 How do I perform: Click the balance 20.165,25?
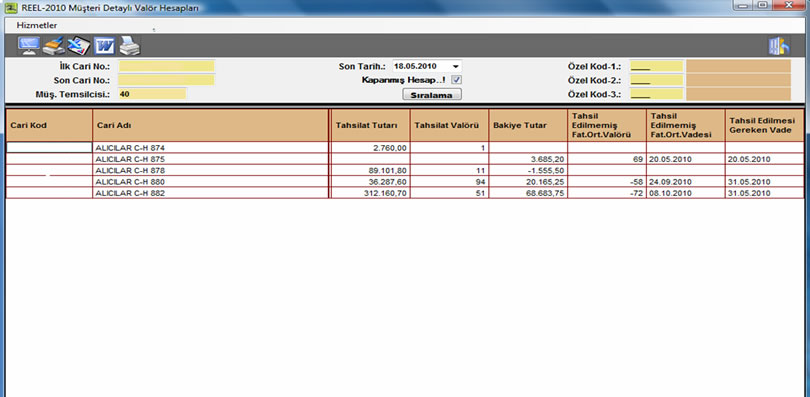pyautogui.click(x=545, y=182)
